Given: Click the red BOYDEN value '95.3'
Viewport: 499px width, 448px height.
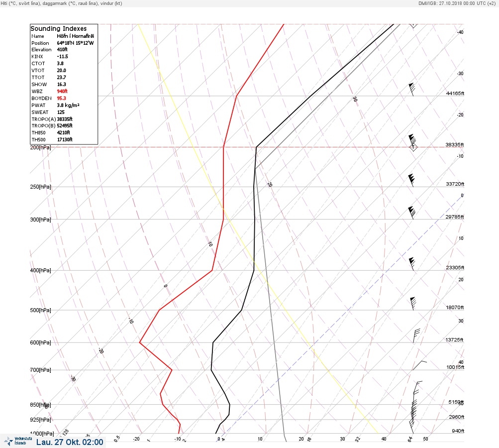Looking at the screenshot, I should coord(61,98).
